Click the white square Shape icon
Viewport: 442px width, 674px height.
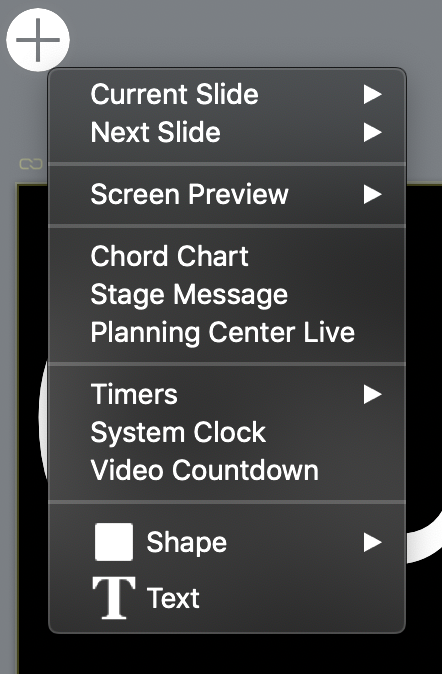[x=114, y=542]
